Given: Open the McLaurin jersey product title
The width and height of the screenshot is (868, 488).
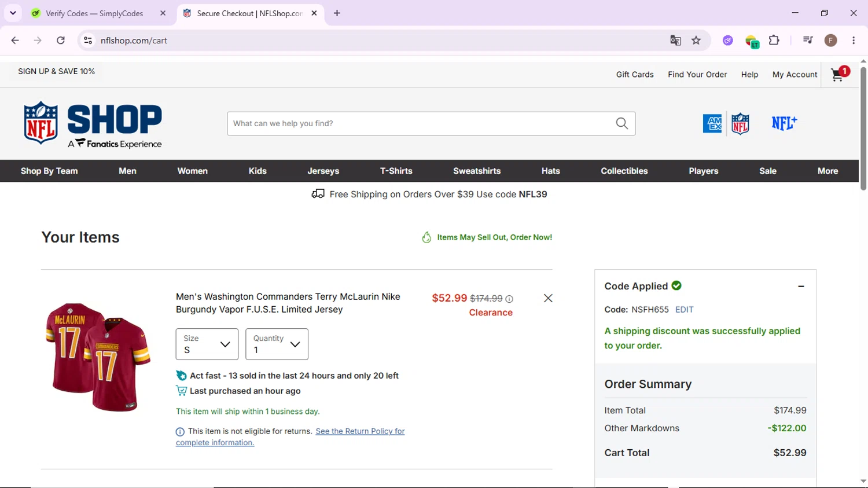Looking at the screenshot, I should coord(288,303).
